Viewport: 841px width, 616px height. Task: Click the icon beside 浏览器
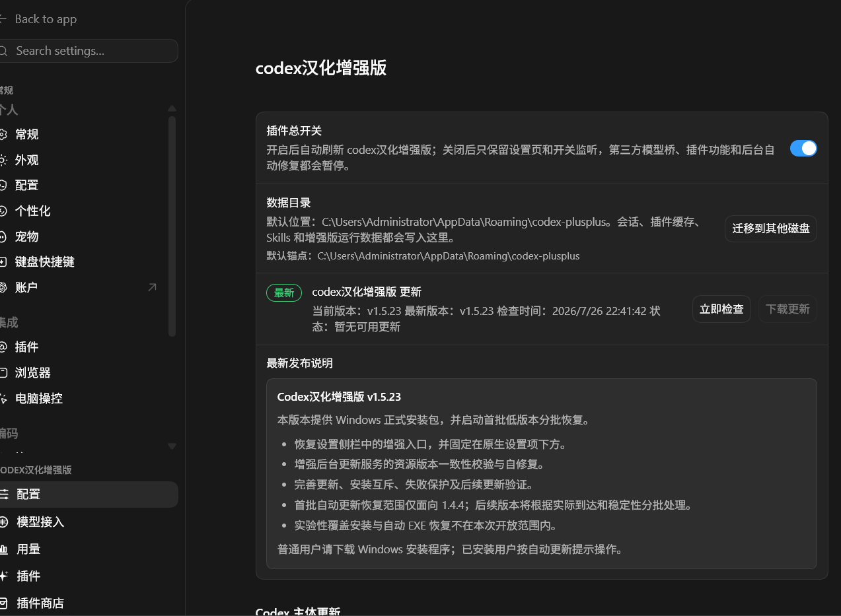pos(3,373)
